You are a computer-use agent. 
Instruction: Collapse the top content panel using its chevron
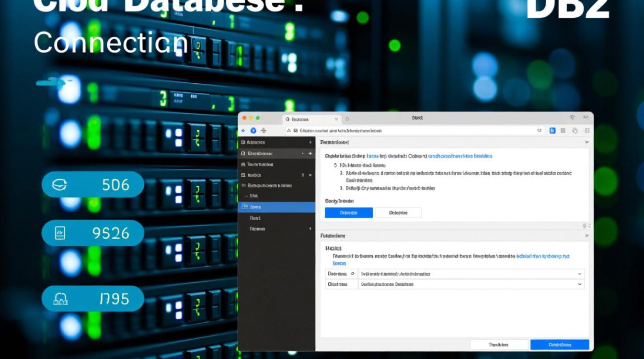586,143
